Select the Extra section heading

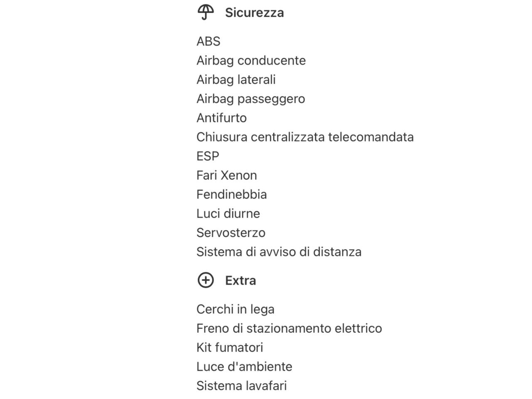pos(240,281)
